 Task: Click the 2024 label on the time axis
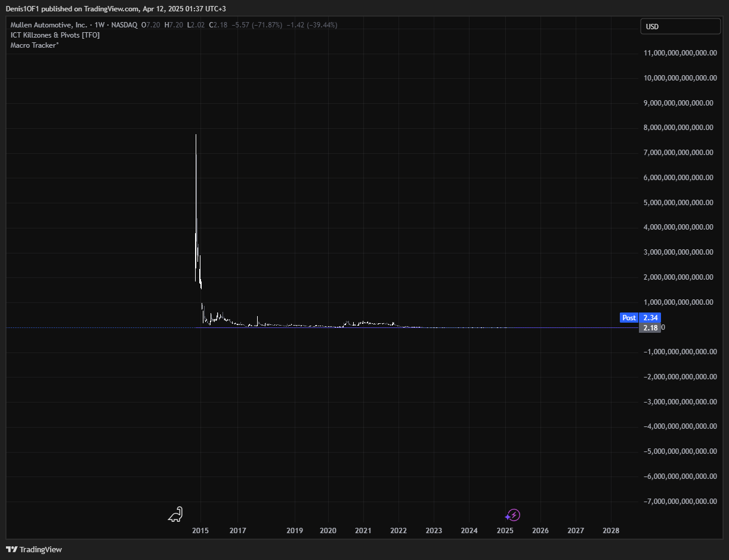pyautogui.click(x=469, y=531)
